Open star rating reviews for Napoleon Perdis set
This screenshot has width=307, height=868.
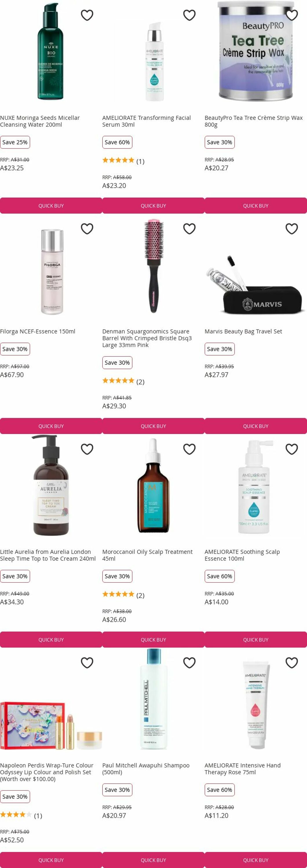(21, 815)
